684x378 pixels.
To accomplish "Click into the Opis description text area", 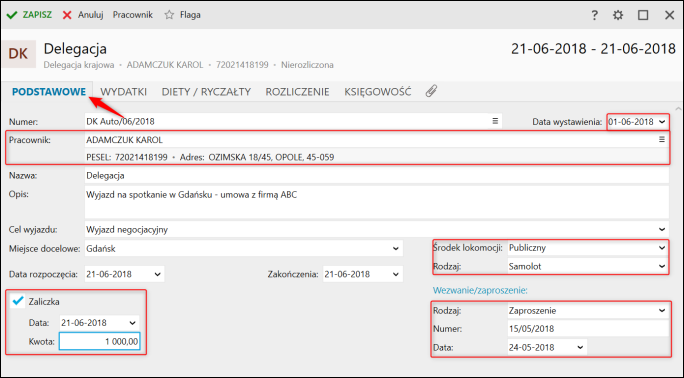I will pos(376,202).
